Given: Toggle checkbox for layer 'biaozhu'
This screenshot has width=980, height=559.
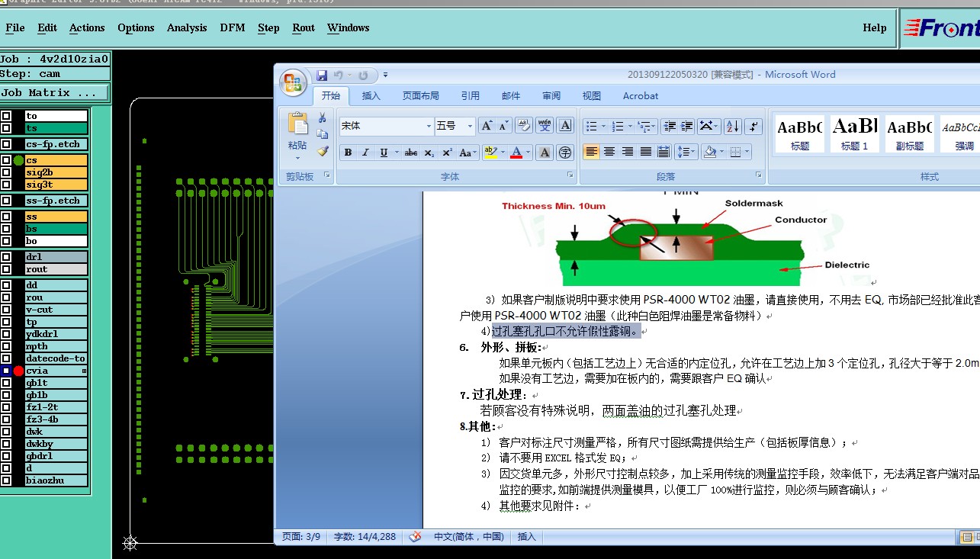Looking at the screenshot, I should pyautogui.click(x=6, y=480).
